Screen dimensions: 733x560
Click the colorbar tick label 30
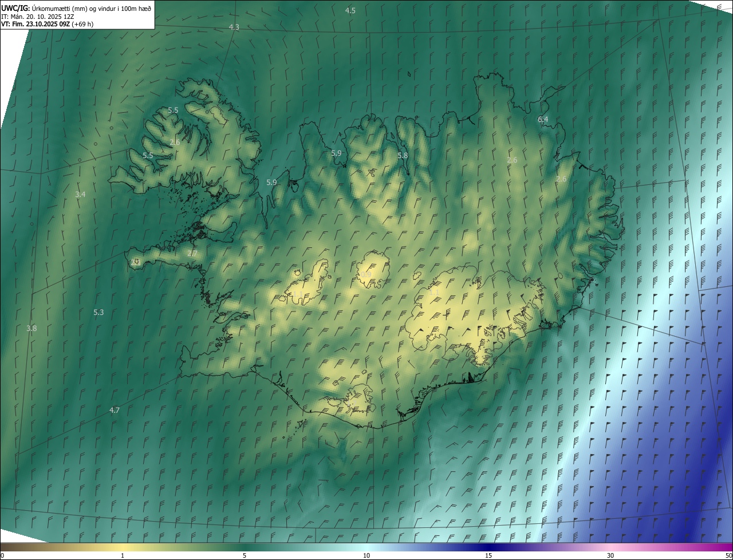[610, 556]
